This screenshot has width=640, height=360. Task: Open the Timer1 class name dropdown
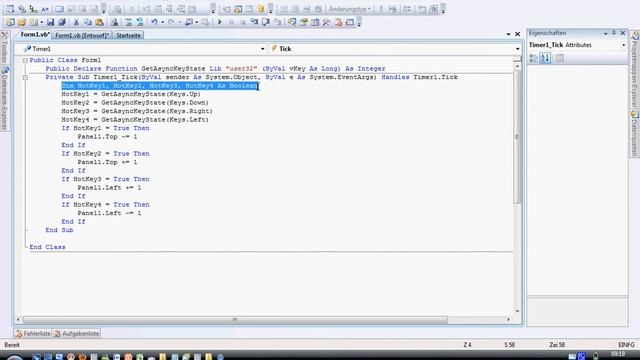click(x=262, y=49)
